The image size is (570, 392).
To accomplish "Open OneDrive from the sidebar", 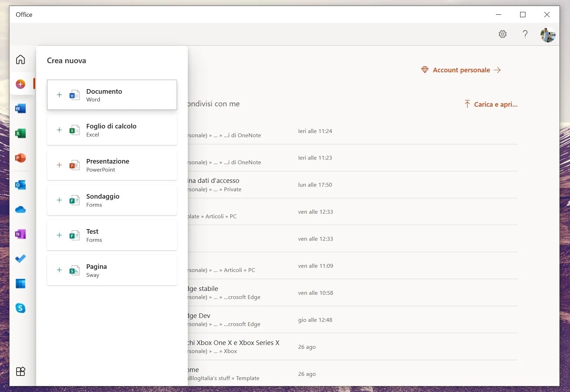I will (x=20, y=210).
